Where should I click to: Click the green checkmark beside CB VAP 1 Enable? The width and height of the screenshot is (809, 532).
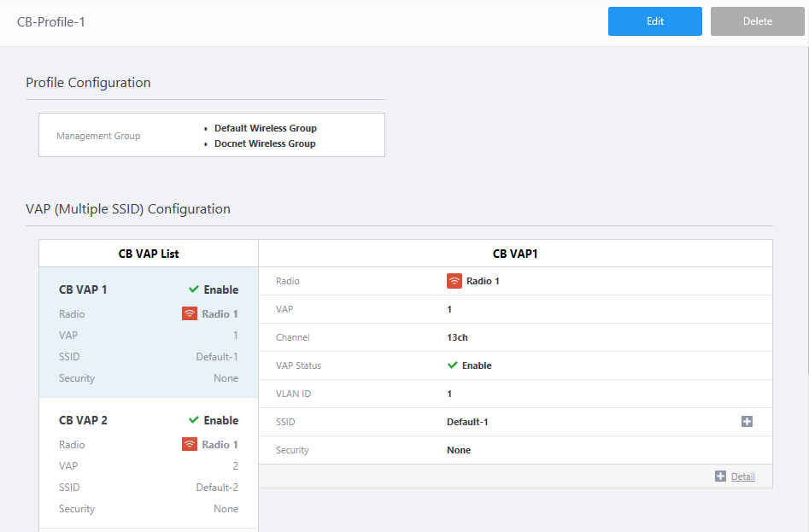pyautogui.click(x=193, y=289)
